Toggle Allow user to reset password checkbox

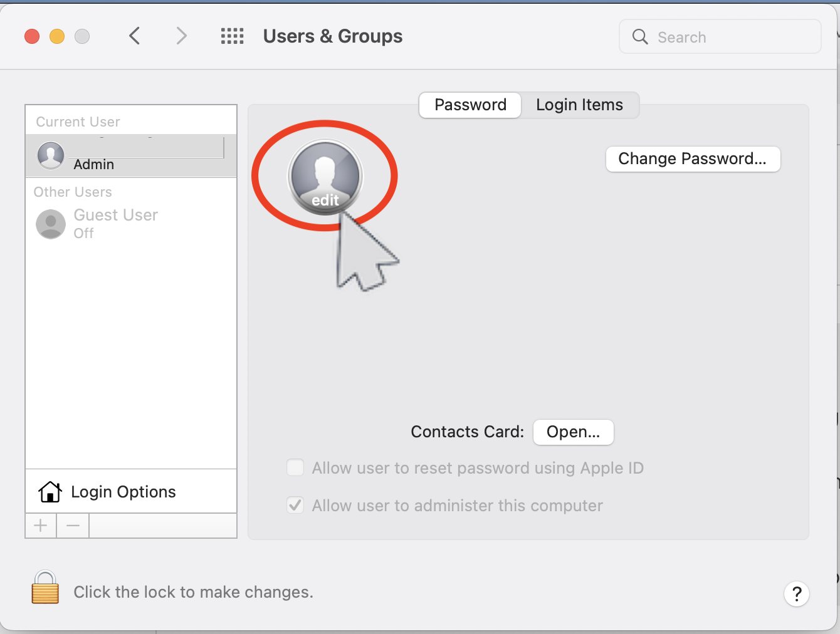point(295,468)
